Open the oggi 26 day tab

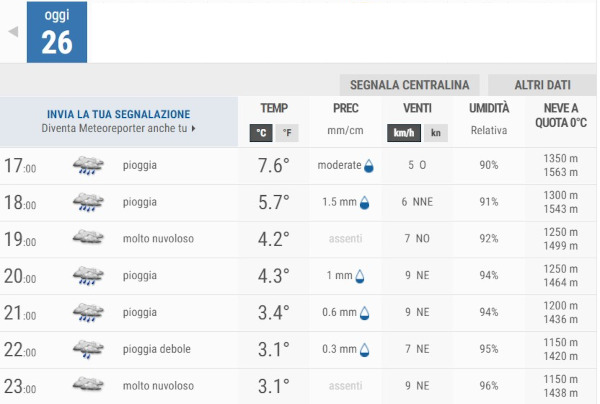[x=56, y=32]
